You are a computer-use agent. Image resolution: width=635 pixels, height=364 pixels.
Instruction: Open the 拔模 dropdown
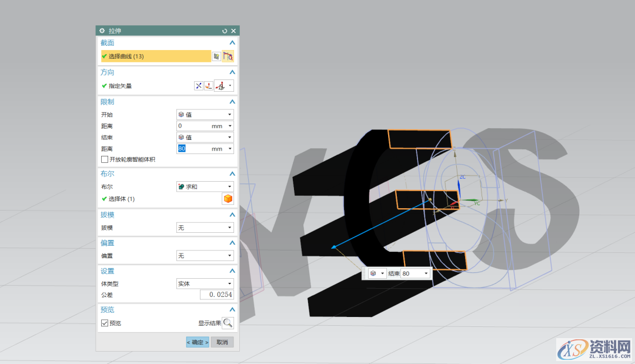click(205, 228)
